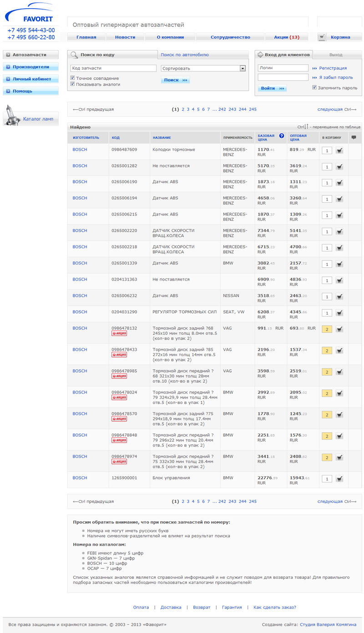Click in the Код запчасти input field

pos(113,68)
